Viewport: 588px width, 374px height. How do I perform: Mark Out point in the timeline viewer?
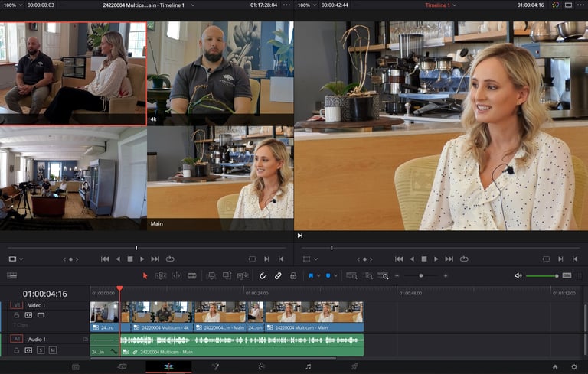click(x=575, y=259)
